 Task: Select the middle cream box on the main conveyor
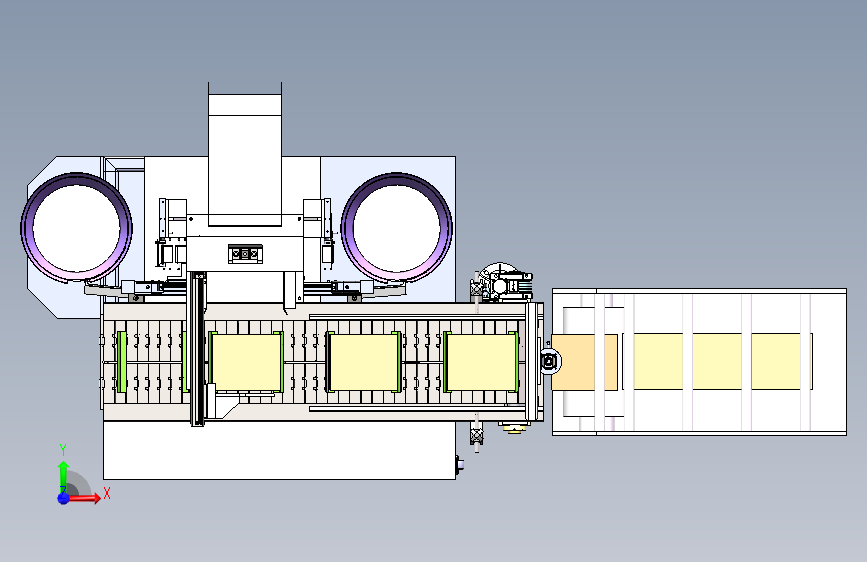click(363, 362)
